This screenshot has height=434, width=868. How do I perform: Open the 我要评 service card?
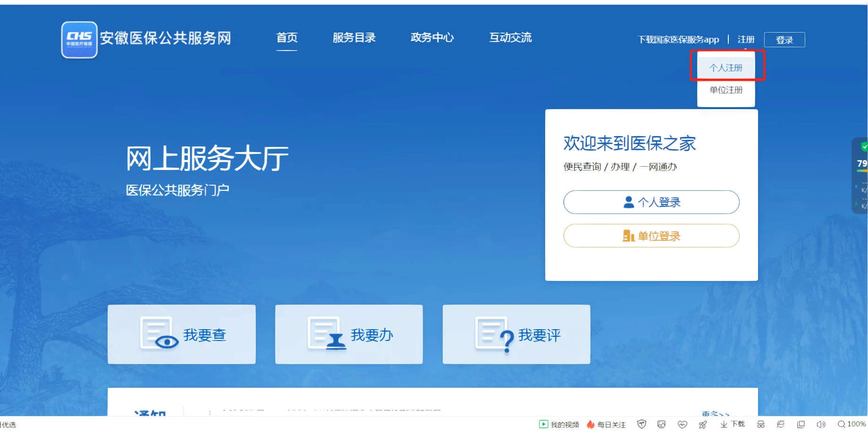pos(516,334)
